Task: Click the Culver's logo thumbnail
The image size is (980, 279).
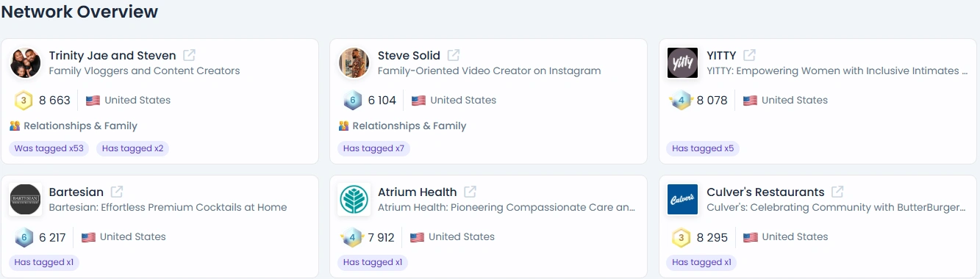Action: (682, 200)
